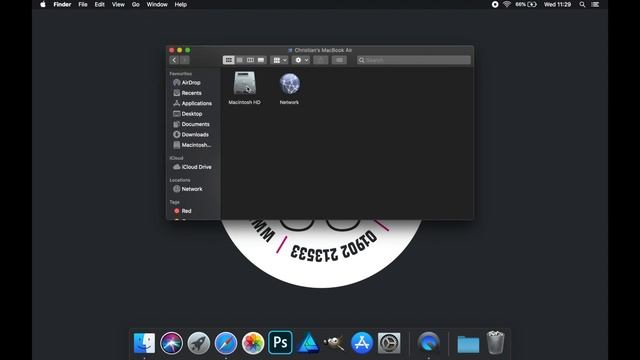Open the group-by arrangement dropdown
The image size is (640, 360).
point(280,60)
